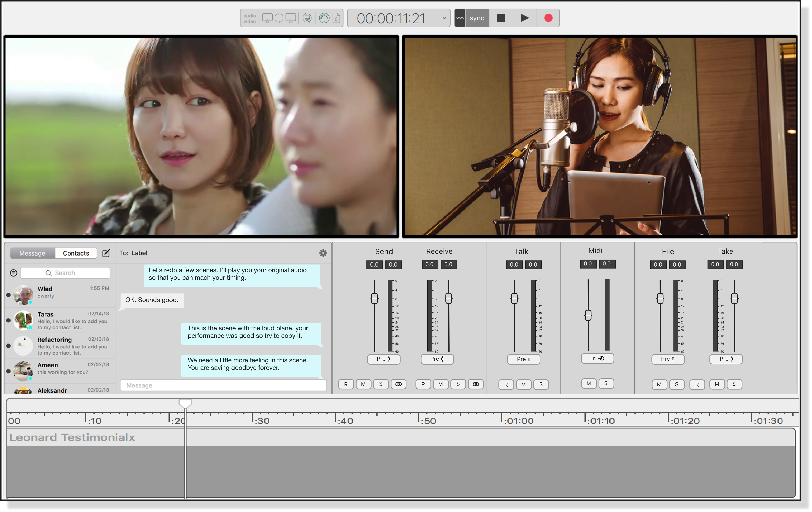Start playback with the play button

[x=524, y=18]
